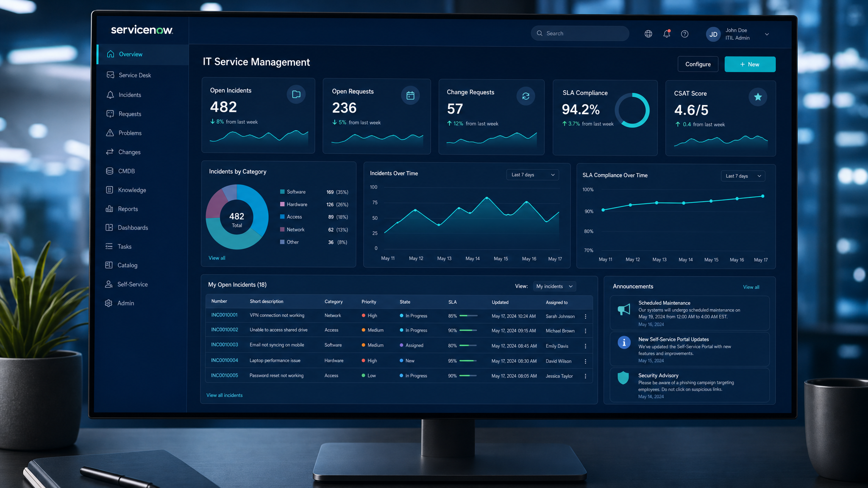Open the My incidents view dropdown

pos(554,286)
